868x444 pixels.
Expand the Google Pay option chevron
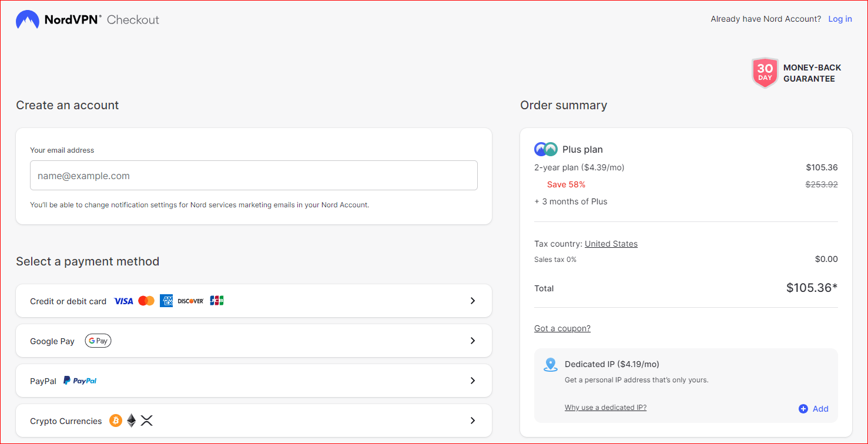[x=472, y=341]
